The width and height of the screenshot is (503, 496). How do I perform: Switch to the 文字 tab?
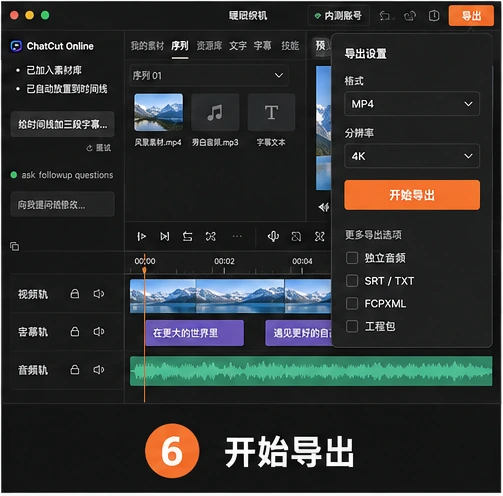pyautogui.click(x=238, y=46)
